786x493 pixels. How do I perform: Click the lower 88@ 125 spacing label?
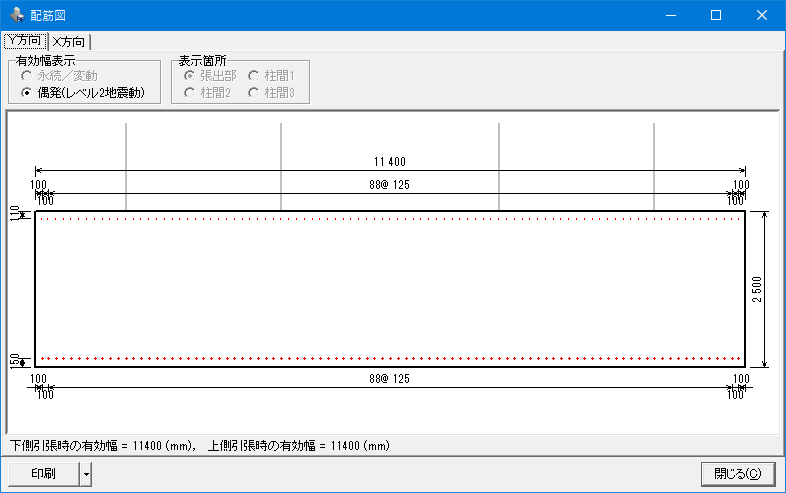389,379
